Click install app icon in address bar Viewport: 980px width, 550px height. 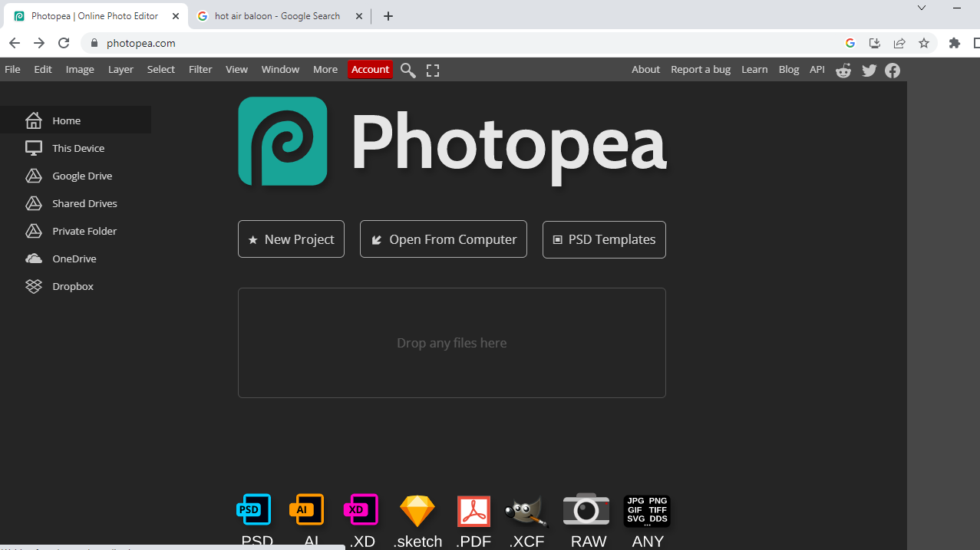tap(874, 43)
